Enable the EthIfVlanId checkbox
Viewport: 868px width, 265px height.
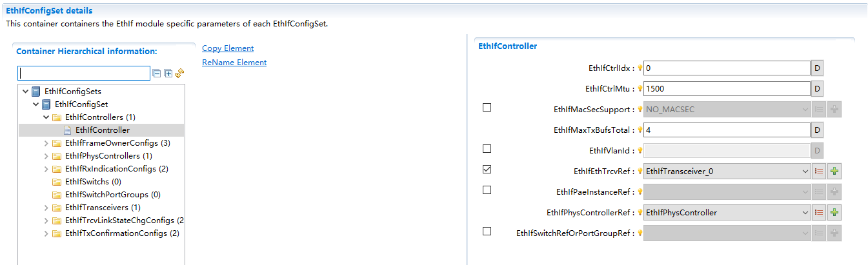click(x=487, y=149)
